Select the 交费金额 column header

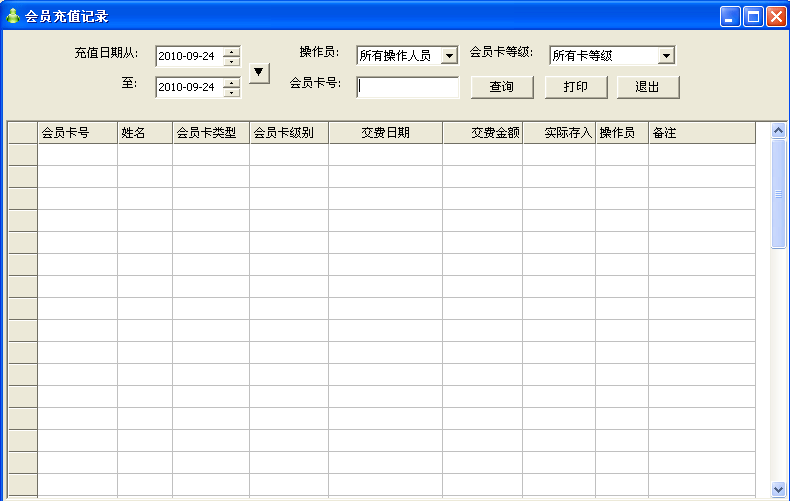click(483, 133)
